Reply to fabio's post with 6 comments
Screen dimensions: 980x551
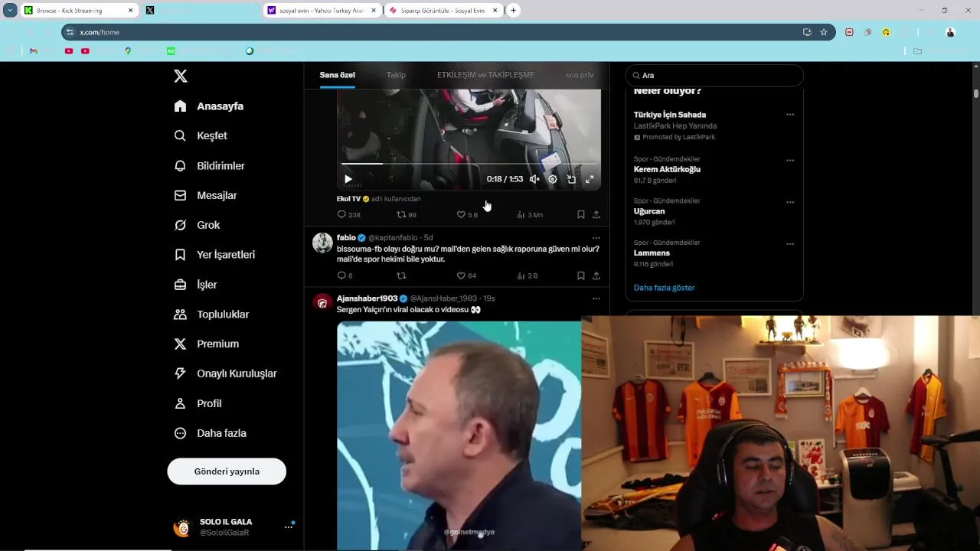(x=345, y=275)
